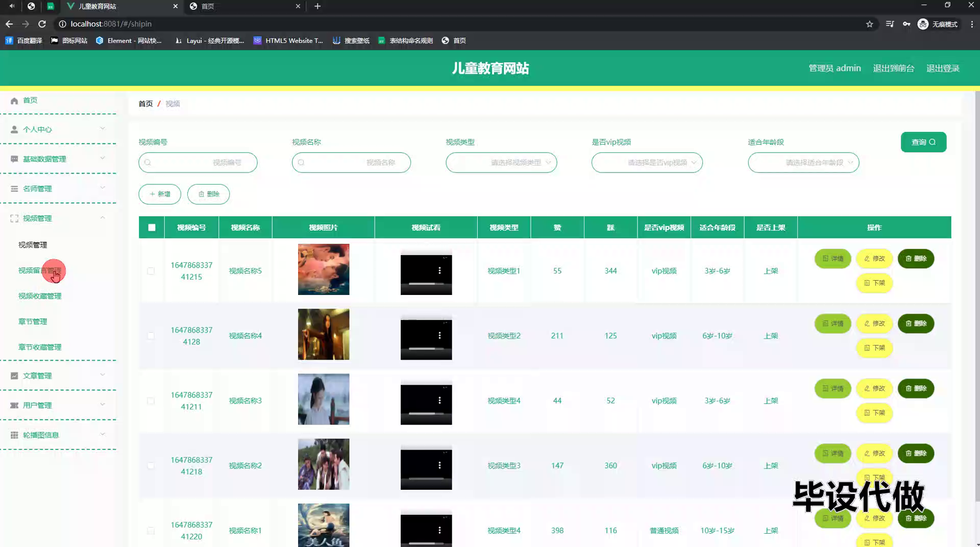Click the 新增 button to add video
980x547 pixels.
(159, 194)
